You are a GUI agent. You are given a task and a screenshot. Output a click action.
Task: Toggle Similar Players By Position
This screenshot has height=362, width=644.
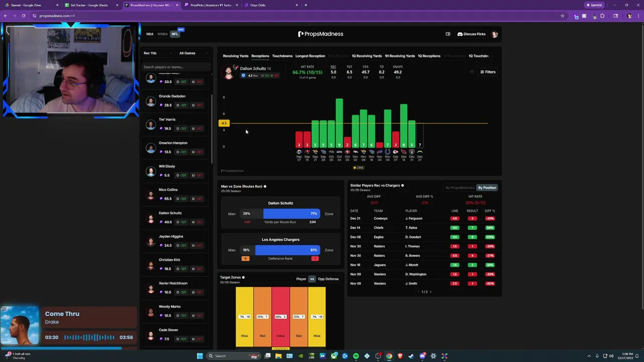(487, 188)
